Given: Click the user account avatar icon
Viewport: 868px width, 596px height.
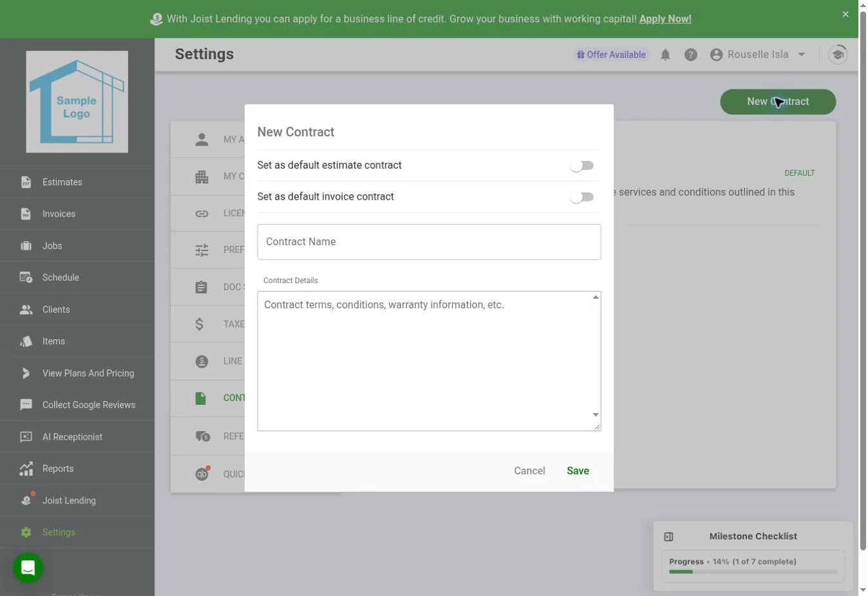Looking at the screenshot, I should pyautogui.click(x=716, y=55).
